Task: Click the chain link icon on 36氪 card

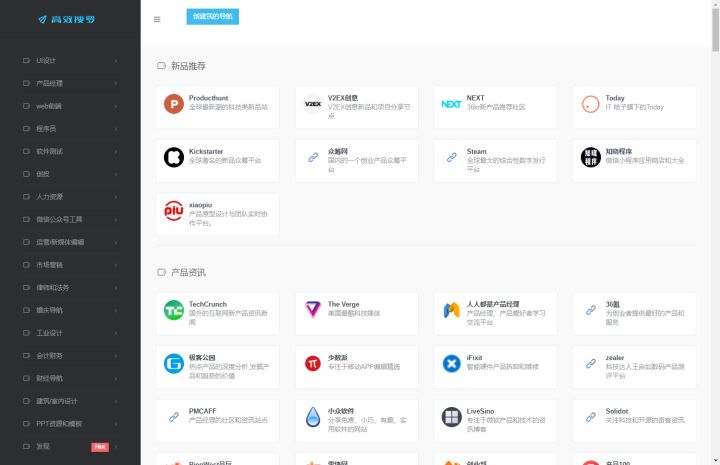Action: [x=591, y=310]
